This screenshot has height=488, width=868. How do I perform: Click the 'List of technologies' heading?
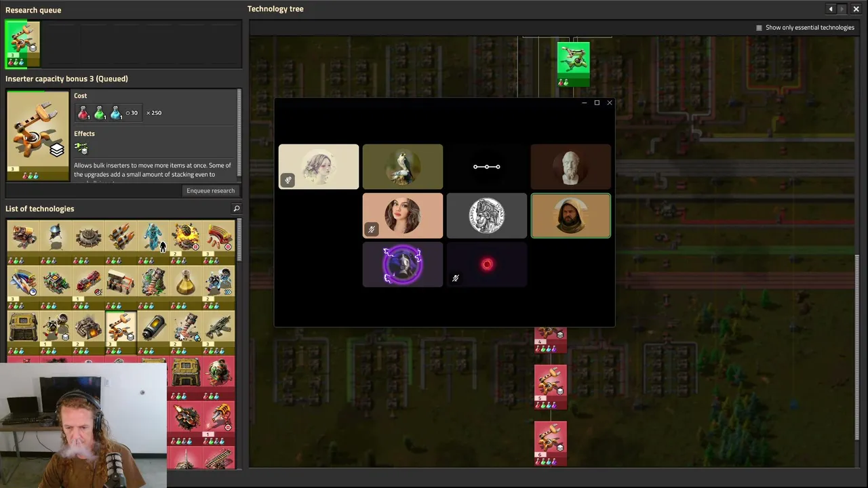[x=40, y=209]
